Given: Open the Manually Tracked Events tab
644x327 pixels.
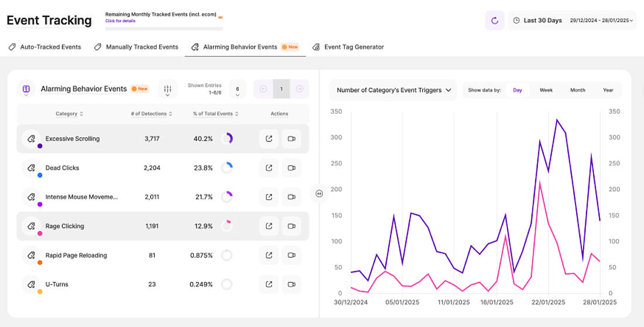Looking at the screenshot, I should point(136,47).
